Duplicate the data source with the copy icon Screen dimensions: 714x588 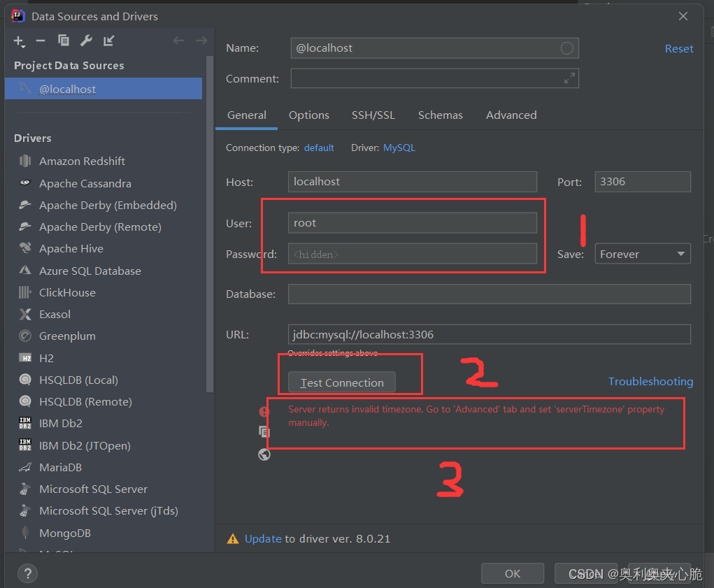[64, 41]
